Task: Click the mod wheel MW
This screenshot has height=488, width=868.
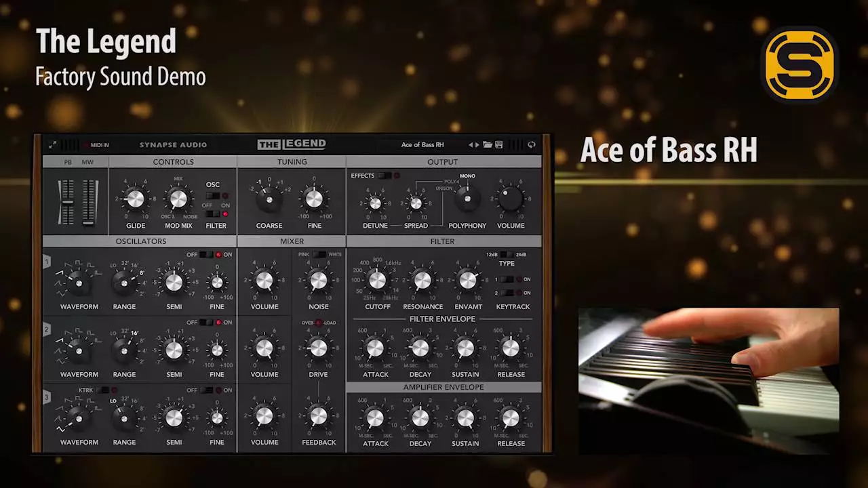Action: coord(89,201)
